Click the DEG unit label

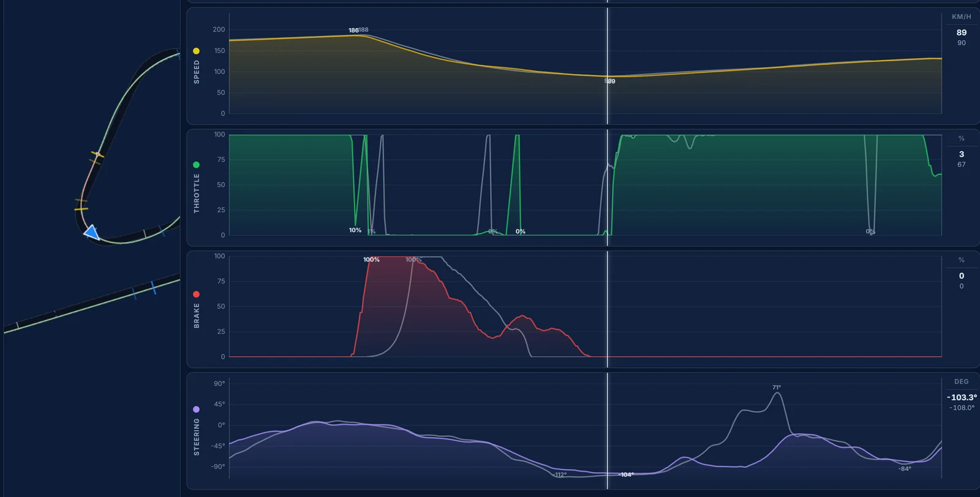[x=961, y=381]
